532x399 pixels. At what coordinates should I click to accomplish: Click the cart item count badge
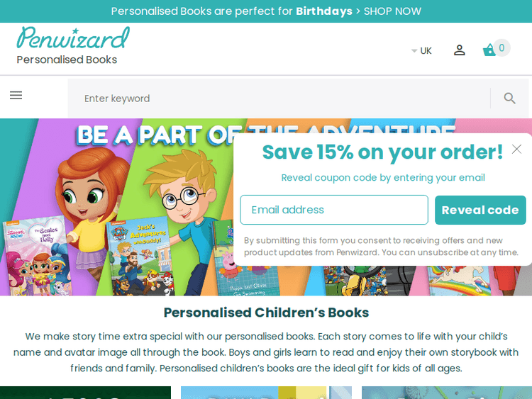pyautogui.click(x=501, y=48)
